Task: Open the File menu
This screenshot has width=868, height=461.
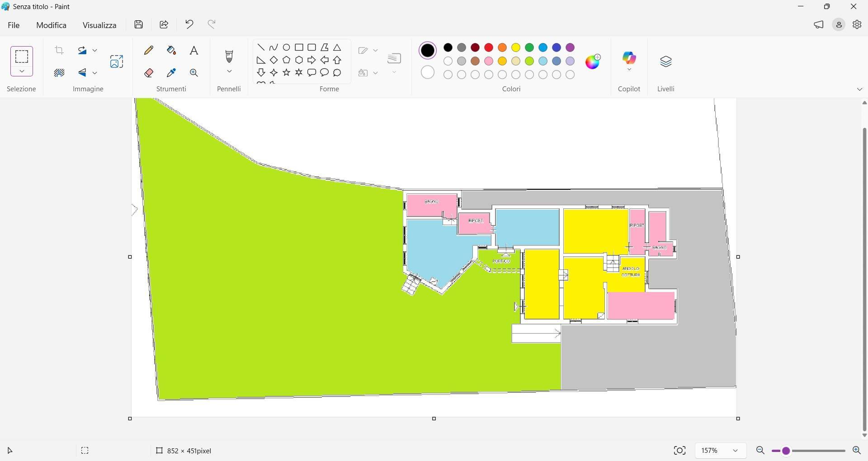Action: [14, 25]
